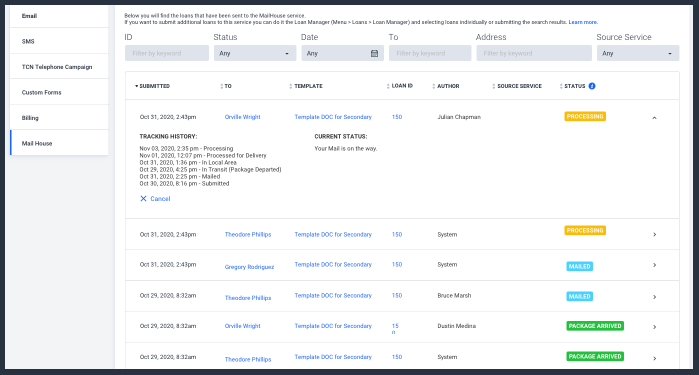Open the Source Service filter dropdown

pyautogui.click(x=637, y=53)
